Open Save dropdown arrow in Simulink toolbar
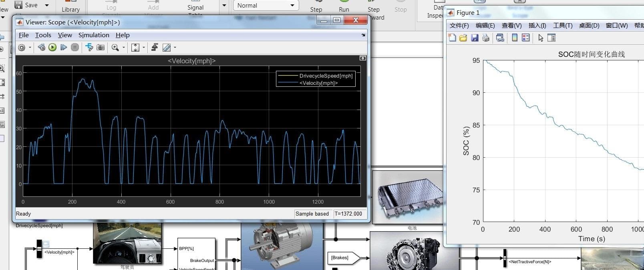Image resolution: width=644 pixels, height=270 pixels. click(x=47, y=5)
